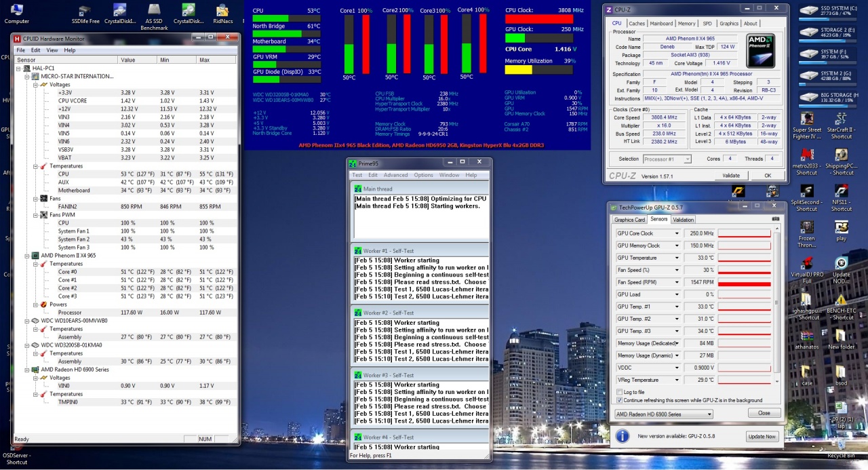This screenshot has height=470, width=868.
Task: Click the Min column header
Action: pos(178,60)
